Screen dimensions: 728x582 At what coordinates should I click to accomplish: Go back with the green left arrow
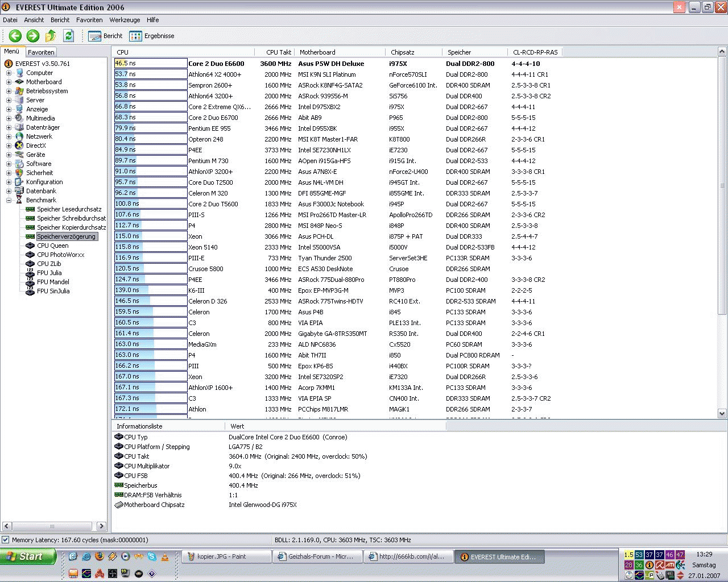(15, 36)
